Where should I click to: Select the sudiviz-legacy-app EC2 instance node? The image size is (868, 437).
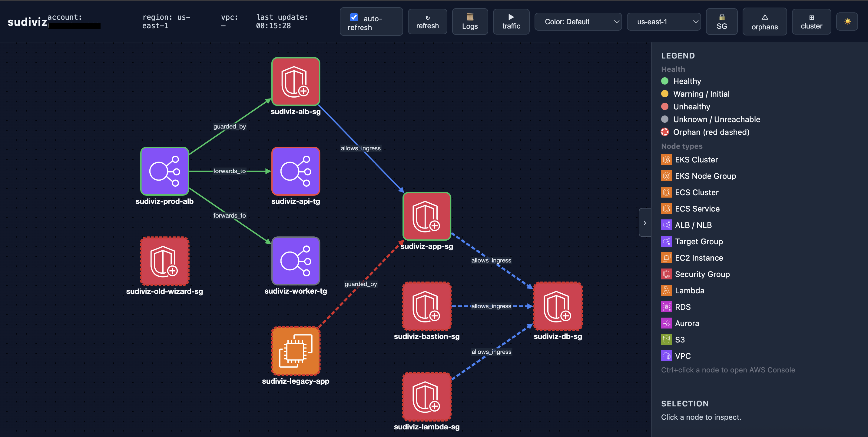tap(296, 351)
